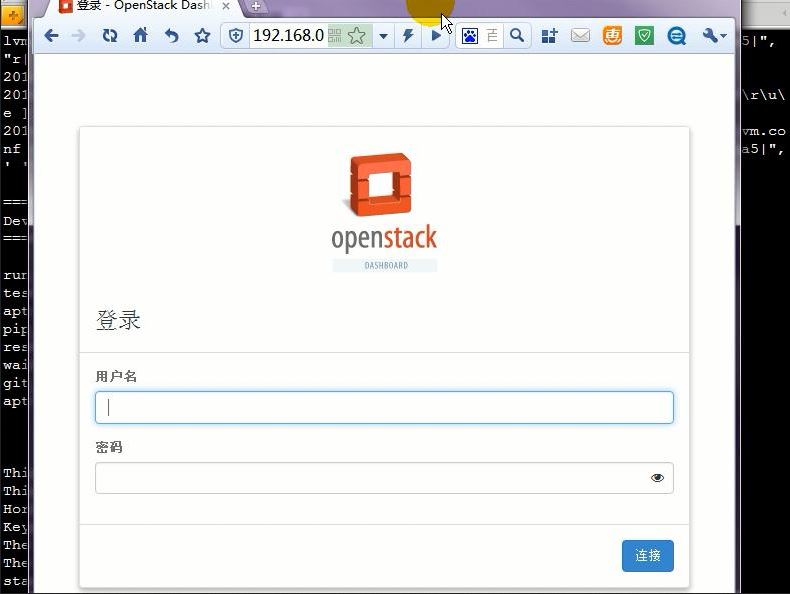Click the undo restore-tab arrow icon

[x=172, y=36]
